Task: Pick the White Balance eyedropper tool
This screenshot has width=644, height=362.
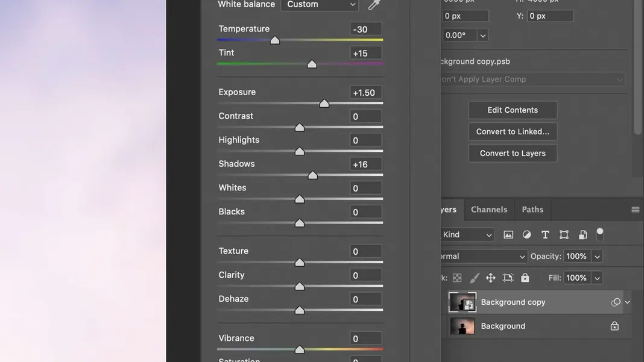Action: point(374,4)
